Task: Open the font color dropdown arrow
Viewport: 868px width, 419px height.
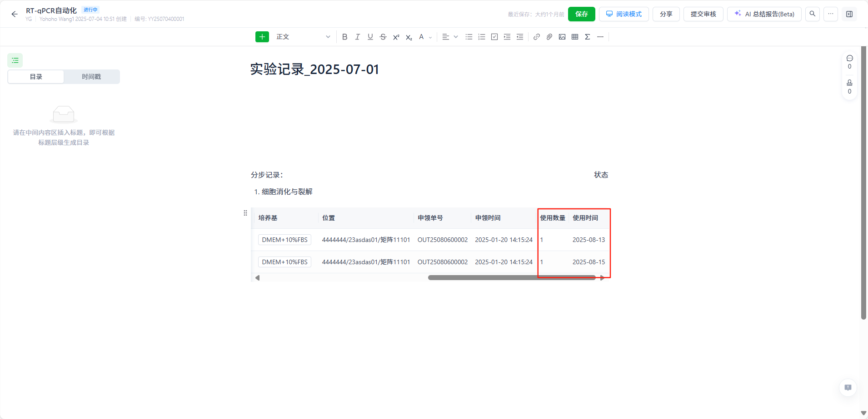Action: (430, 37)
